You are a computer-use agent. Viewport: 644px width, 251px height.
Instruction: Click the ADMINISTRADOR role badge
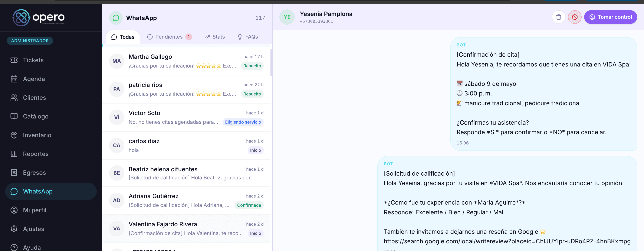click(30, 40)
